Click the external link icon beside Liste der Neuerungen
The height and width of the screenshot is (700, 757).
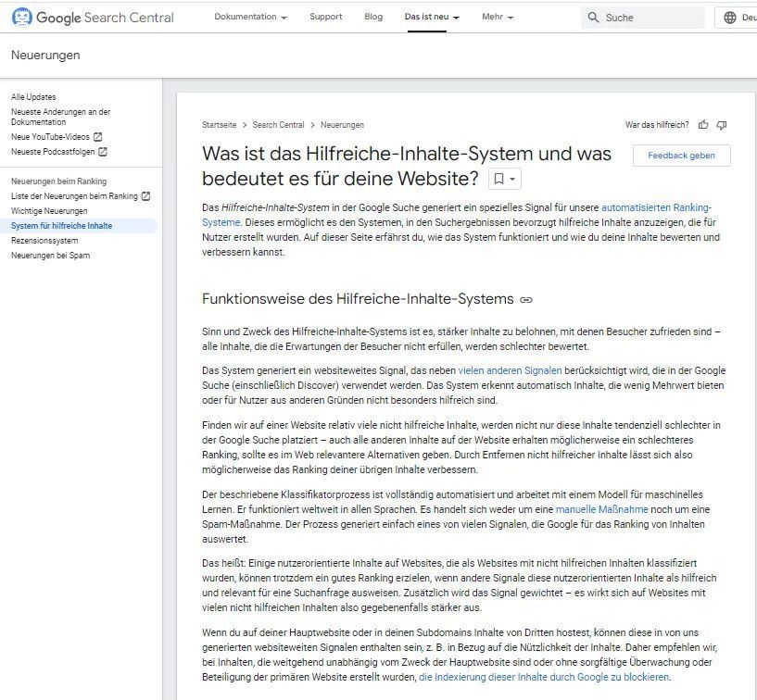[145, 196]
